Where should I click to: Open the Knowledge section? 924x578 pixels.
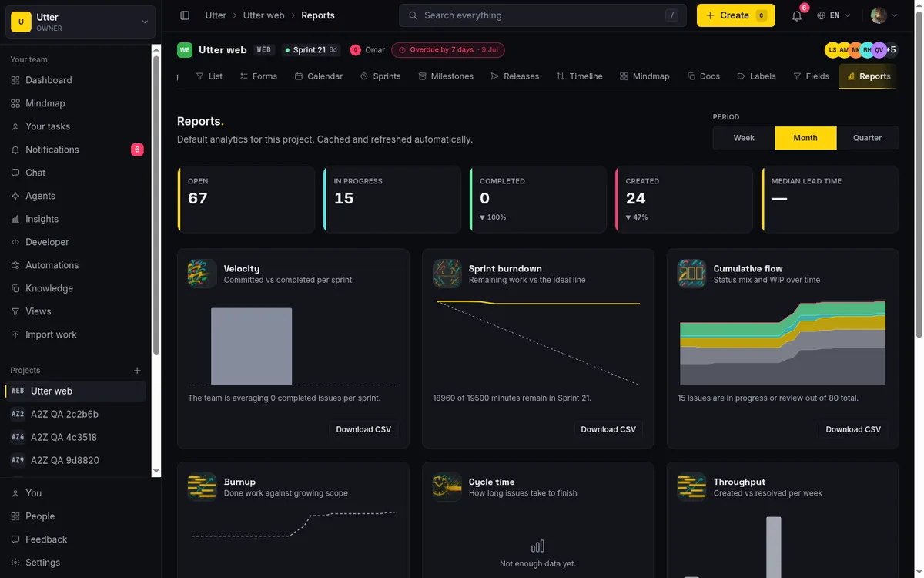click(77, 288)
